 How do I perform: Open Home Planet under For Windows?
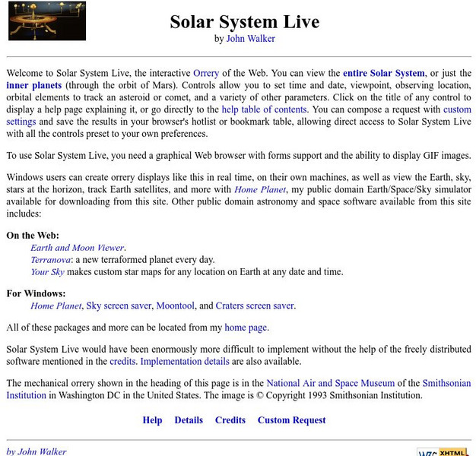pos(56,306)
